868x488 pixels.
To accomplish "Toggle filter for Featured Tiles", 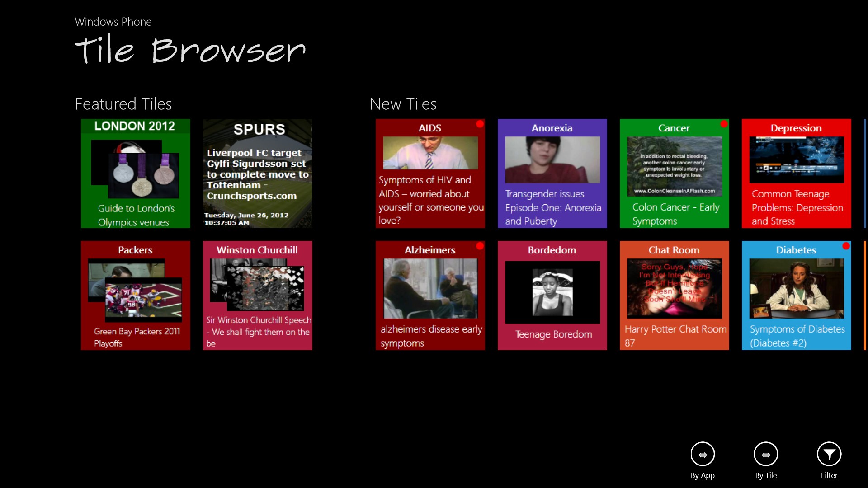I will [829, 454].
